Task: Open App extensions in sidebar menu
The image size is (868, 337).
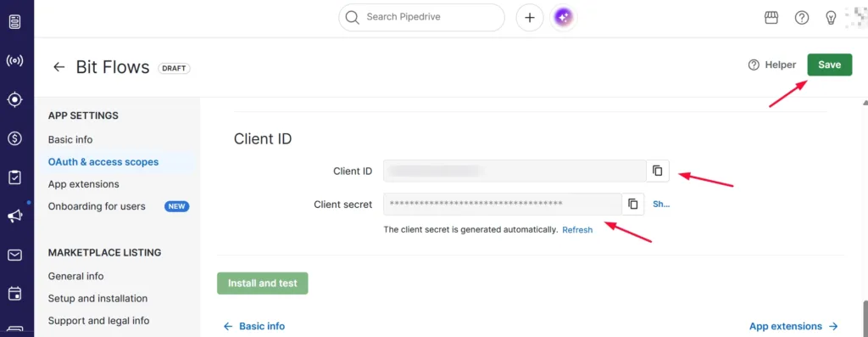Action: pyautogui.click(x=84, y=184)
